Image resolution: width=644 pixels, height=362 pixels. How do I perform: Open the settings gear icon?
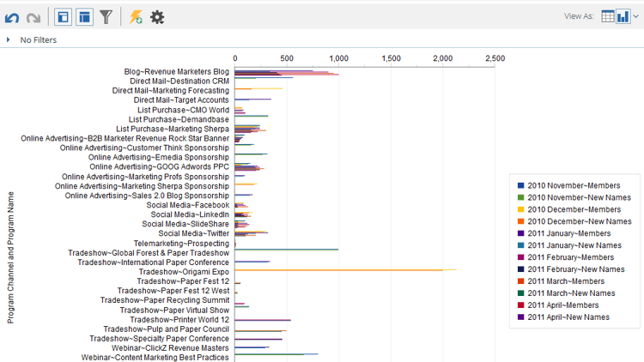[157, 17]
